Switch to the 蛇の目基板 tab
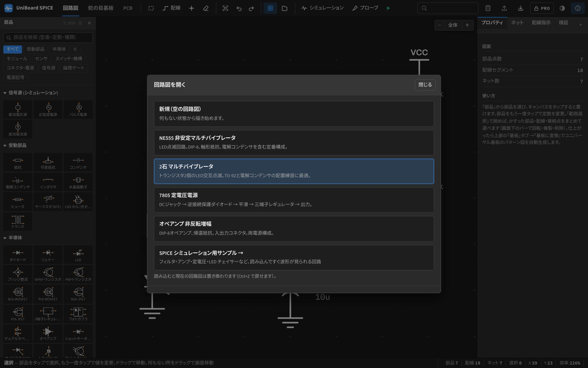Viewport: 588px width, 368px height. point(100,8)
